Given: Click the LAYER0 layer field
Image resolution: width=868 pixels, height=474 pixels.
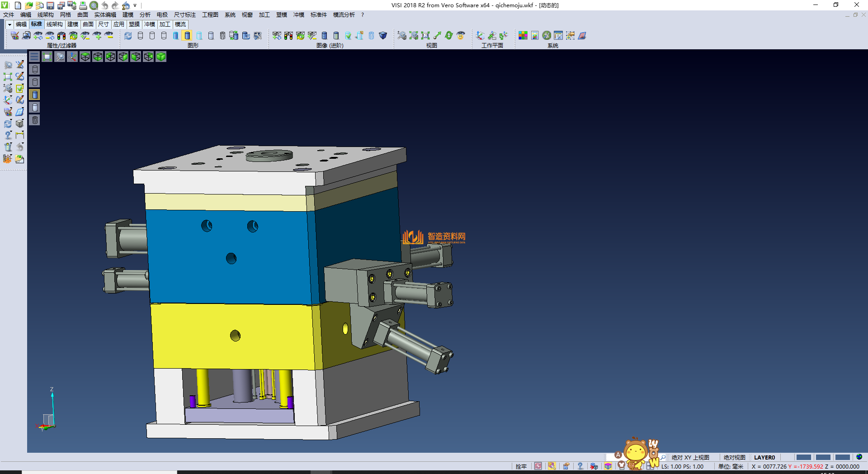Looking at the screenshot, I should pos(764,457).
